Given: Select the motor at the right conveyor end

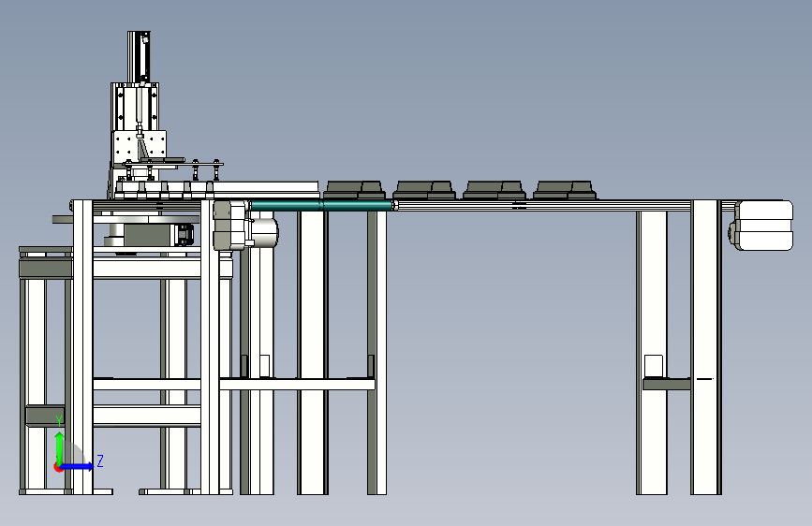Looking at the screenshot, I should [x=761, y=226].
